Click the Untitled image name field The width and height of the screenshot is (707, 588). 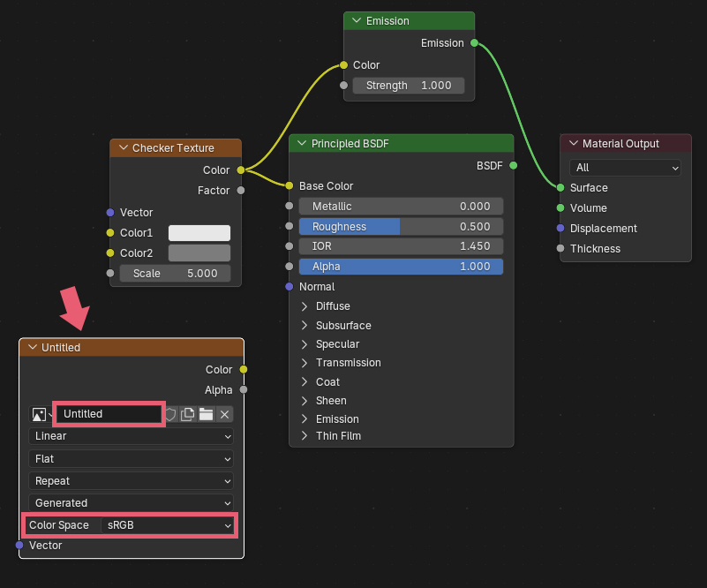(109, 414)
